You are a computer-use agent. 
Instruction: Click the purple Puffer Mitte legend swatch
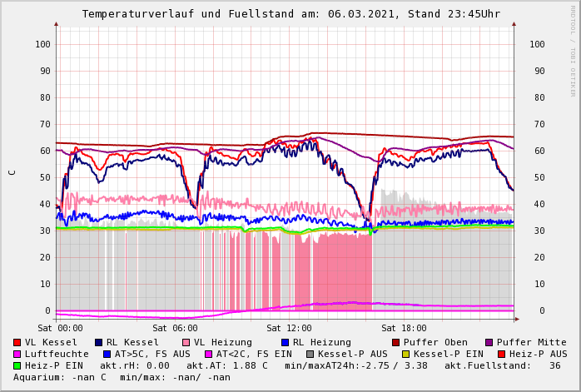click(489, 342)
